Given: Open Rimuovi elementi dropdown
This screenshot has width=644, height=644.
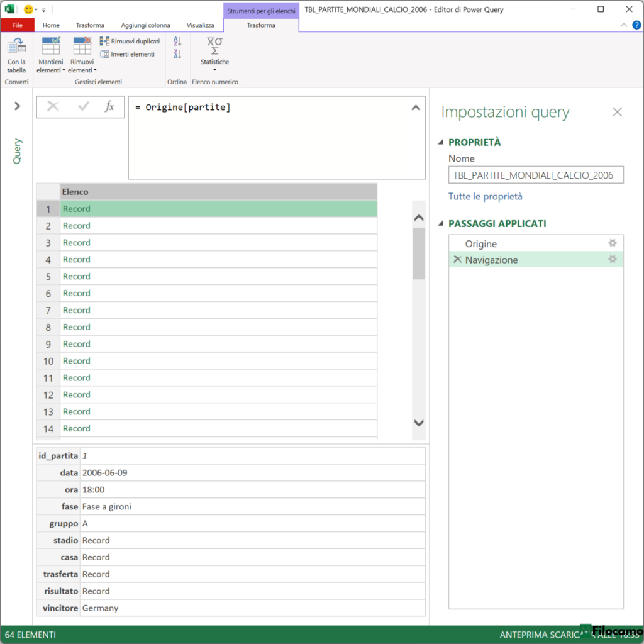Looking at the screenshot, I should tap(82, 55).
